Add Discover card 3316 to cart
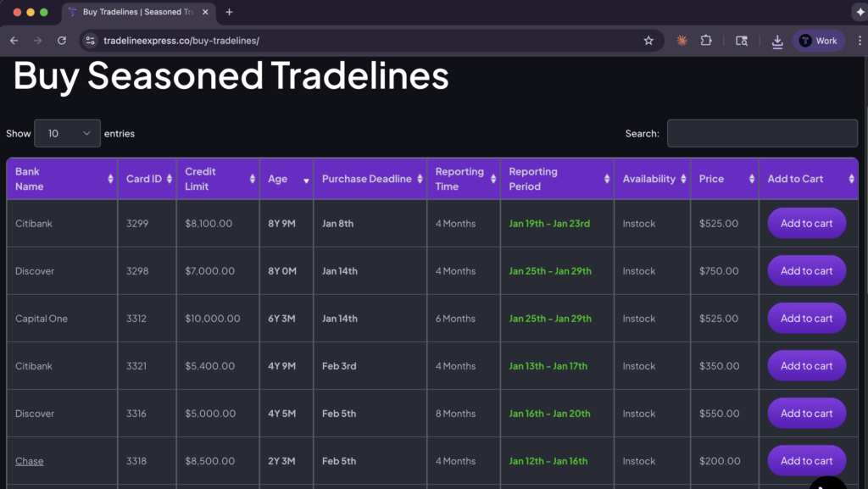The width and height of the screenshot is (868, 489). coord(807,414)
